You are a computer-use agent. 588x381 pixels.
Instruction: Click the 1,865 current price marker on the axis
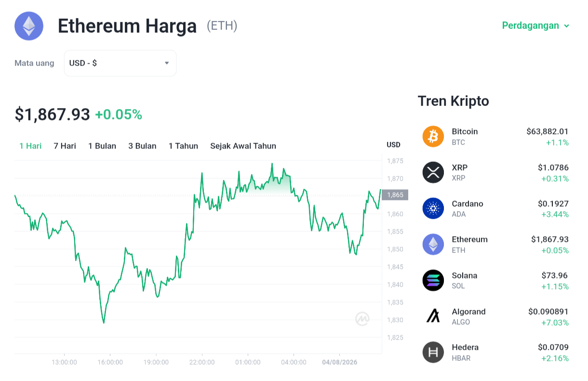[395, 195]
